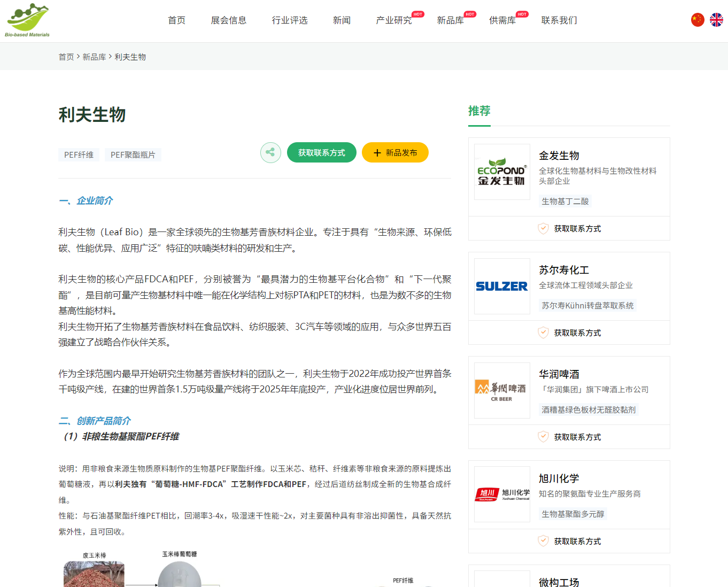Switch to the 供需库 section
This screenshot has width=728, height=587.
(x=502, y=20)
